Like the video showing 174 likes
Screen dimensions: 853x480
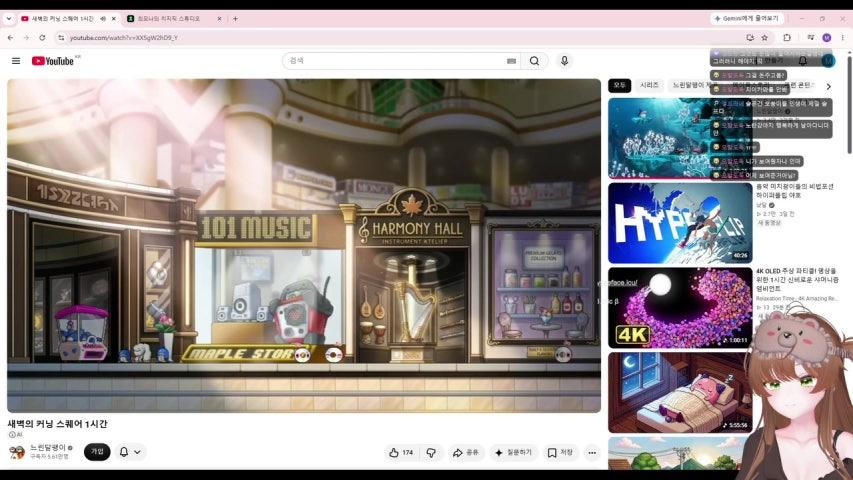[401, 452]
